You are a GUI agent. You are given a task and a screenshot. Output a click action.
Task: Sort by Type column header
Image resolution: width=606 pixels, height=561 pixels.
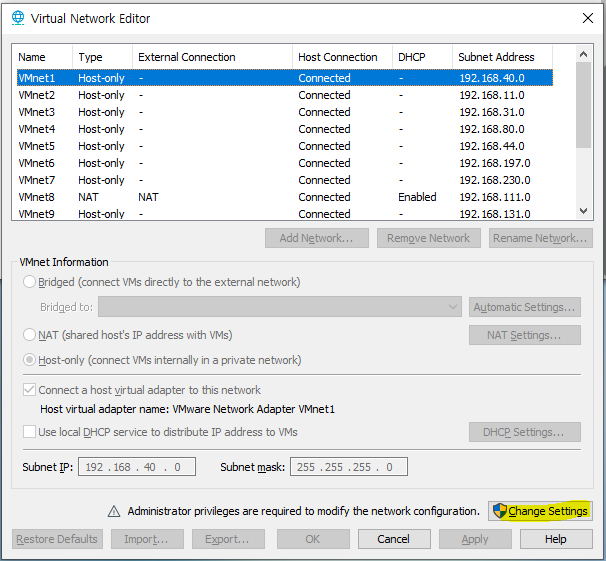click(102, 57)
